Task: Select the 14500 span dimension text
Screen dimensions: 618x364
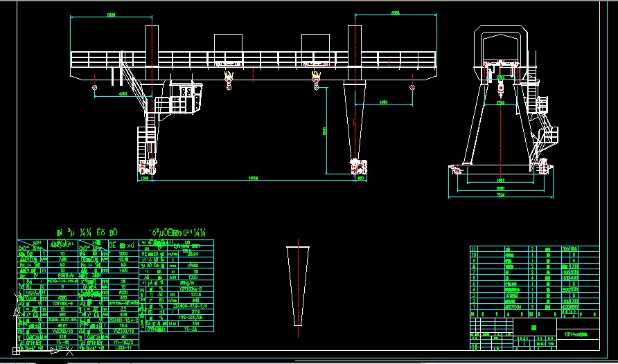Action: (254, 179)
